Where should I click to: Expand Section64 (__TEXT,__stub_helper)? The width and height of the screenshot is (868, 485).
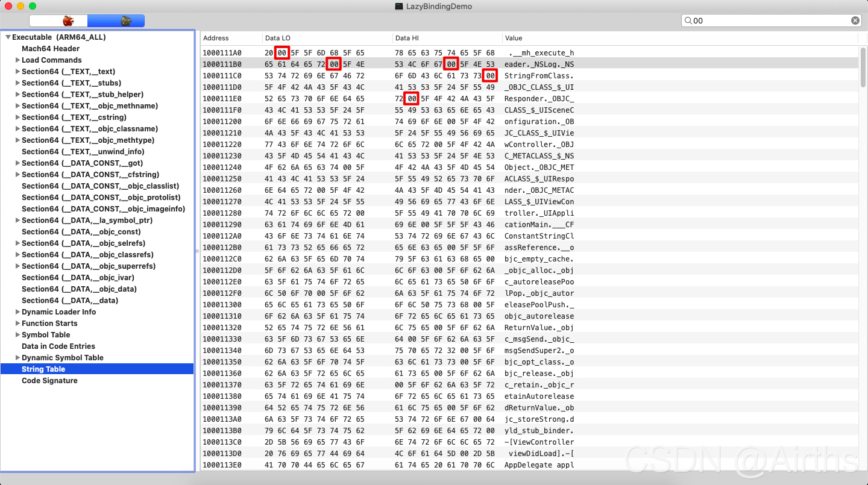tap(17, 95)
